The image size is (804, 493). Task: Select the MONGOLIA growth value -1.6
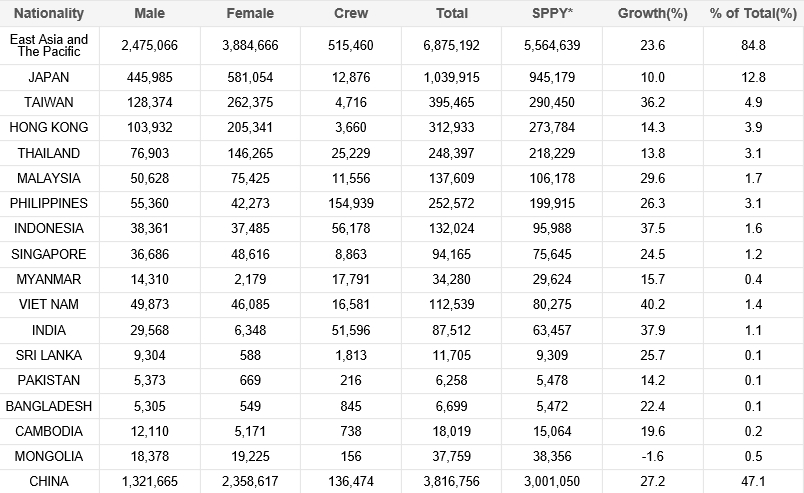click(x=654, y=456)
